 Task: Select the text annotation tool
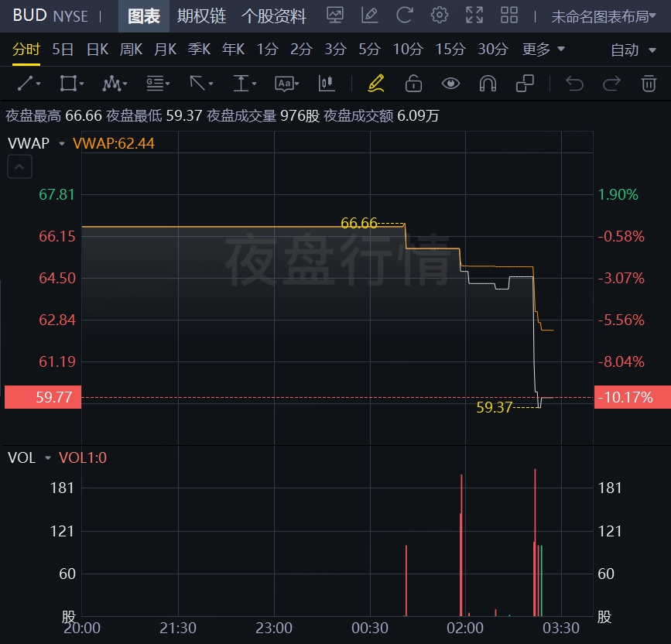pos(286,84)
